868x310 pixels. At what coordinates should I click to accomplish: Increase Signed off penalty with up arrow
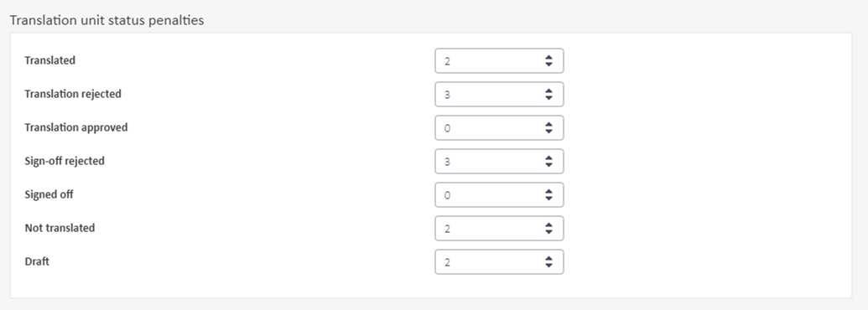[548, 191]
